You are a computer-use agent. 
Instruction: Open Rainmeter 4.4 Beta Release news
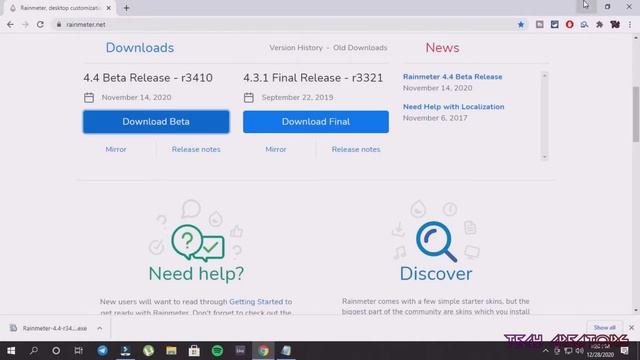[x=453, y=77]
